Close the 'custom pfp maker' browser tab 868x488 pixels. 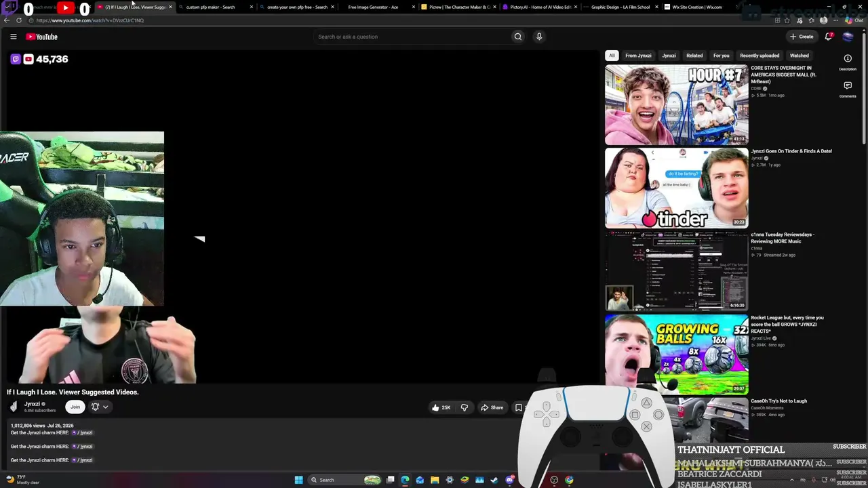(252, 7)
